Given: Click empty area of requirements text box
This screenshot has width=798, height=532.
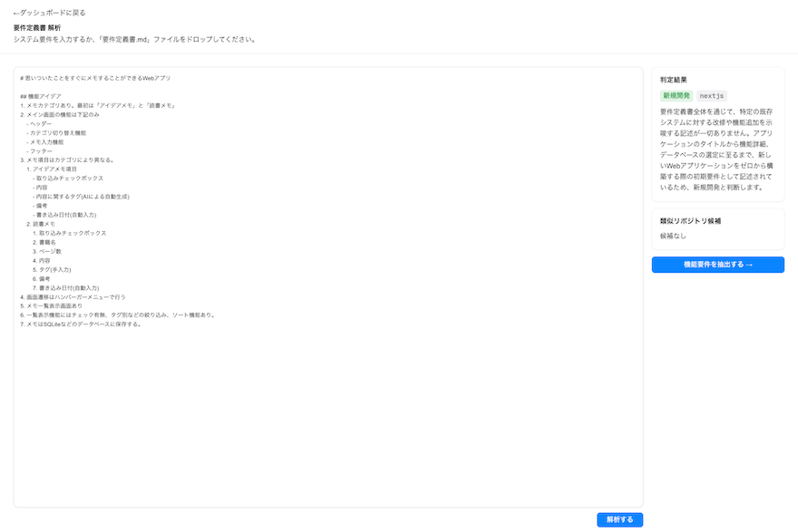Looking at the screenshot, I should 328,417.
